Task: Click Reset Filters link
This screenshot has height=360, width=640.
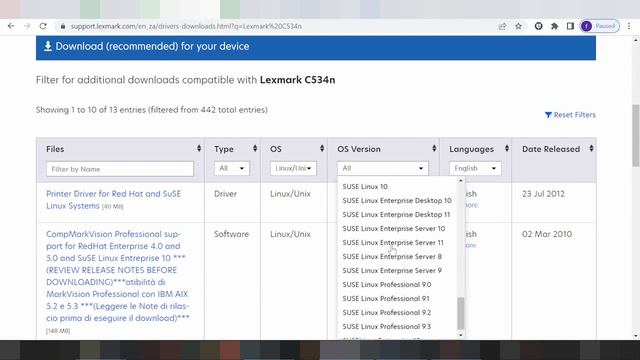Action: pos(570,115)
